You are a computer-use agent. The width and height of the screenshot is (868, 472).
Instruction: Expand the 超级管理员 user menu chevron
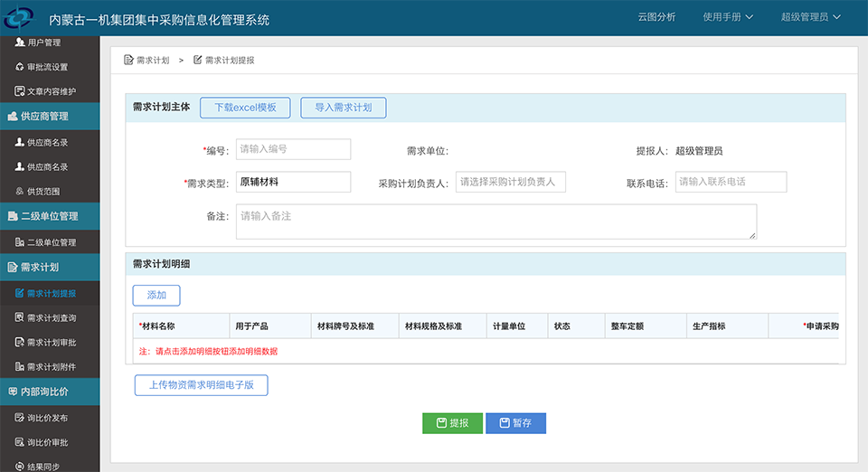click(x=836, y=17)
